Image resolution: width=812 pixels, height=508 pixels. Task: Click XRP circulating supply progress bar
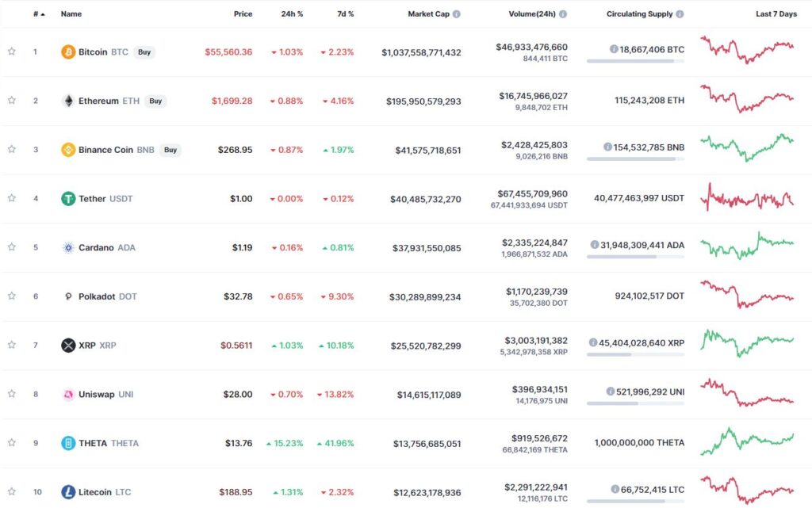tap(635, 354)
